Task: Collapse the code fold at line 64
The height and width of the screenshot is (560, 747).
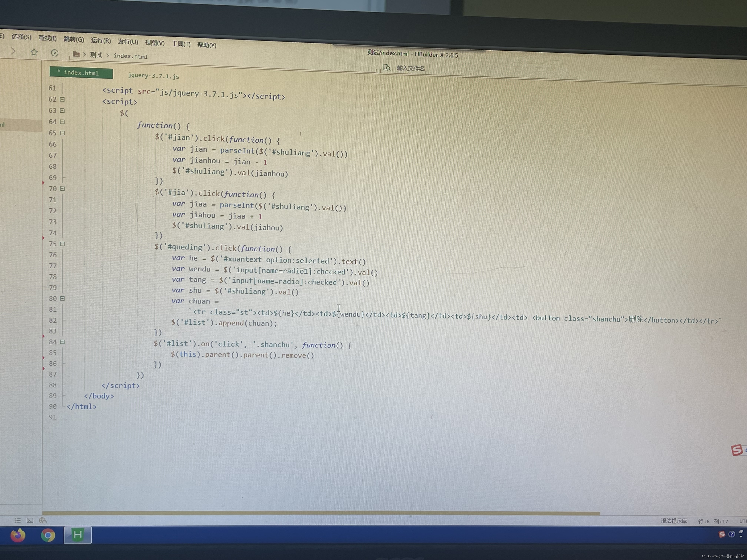Action: pos(62,121)
